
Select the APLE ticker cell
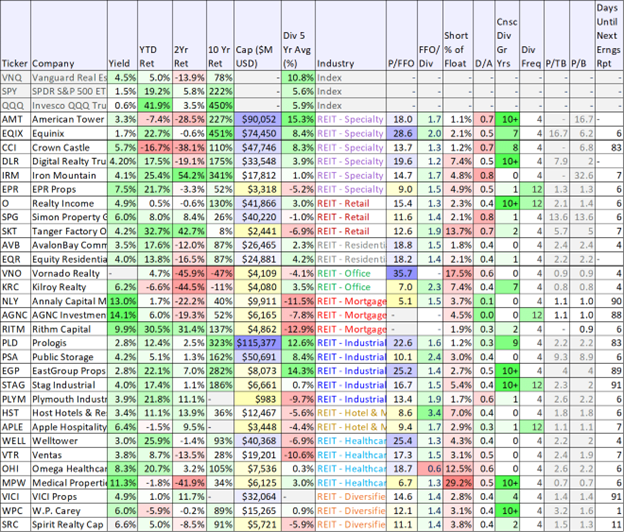15,427
